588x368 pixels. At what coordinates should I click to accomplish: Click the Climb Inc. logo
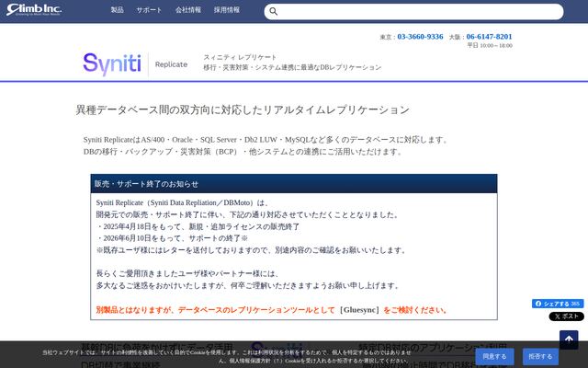[x=34, y=10]
